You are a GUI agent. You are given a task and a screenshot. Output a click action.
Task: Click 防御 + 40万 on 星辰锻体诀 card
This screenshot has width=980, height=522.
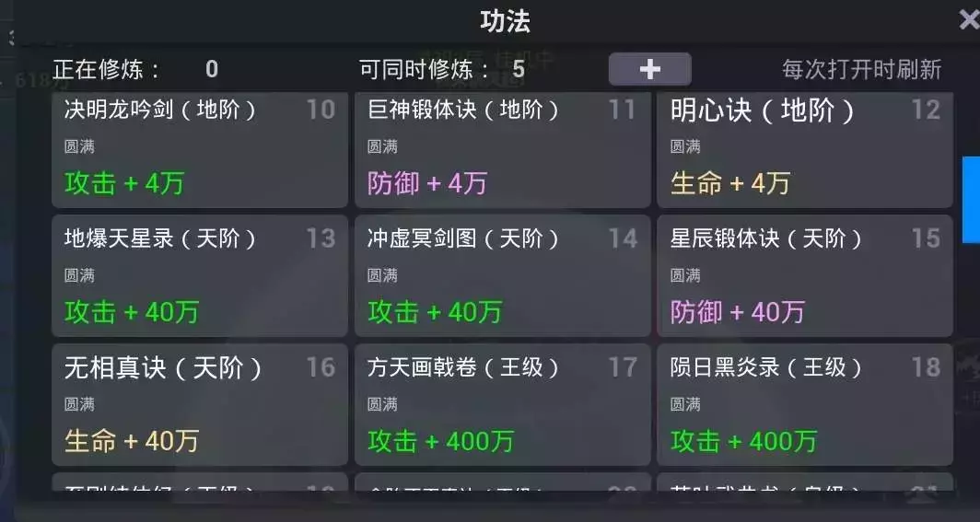737,312
